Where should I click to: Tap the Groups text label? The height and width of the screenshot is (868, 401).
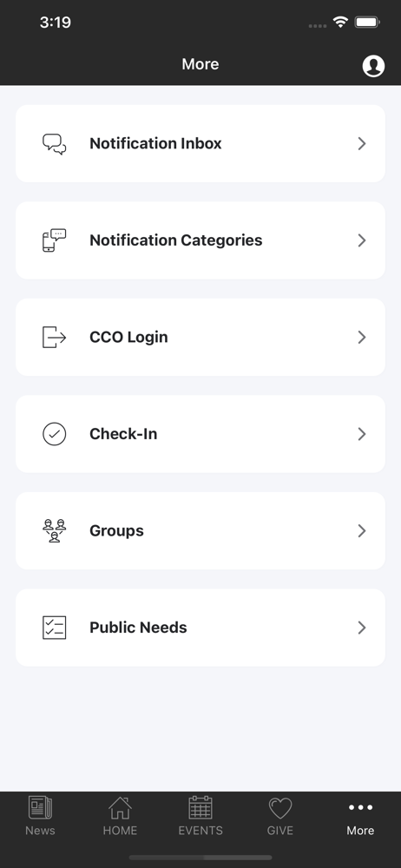(117, 531)
